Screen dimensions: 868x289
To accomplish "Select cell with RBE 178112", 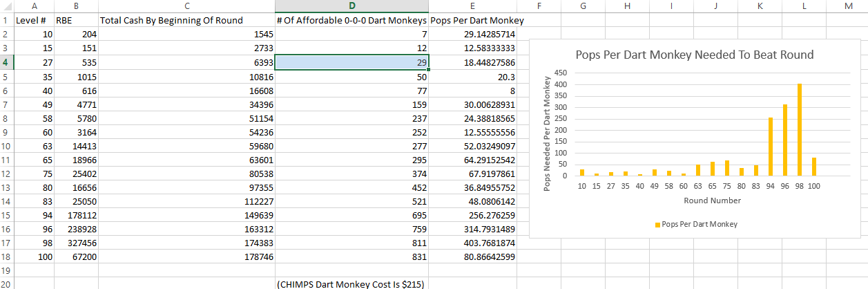I will [77, 214].
